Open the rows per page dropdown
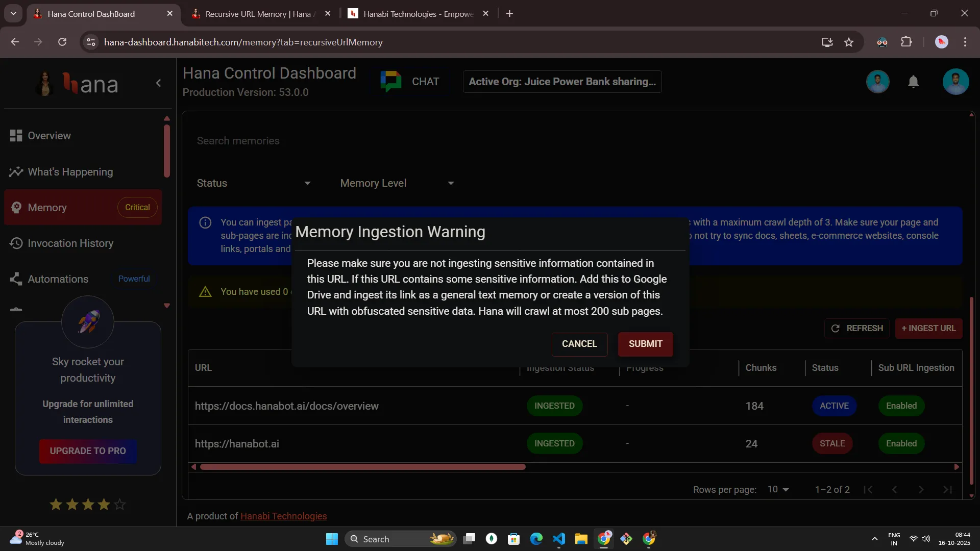This screenshot has height=551, width=980. pos(778,490)
